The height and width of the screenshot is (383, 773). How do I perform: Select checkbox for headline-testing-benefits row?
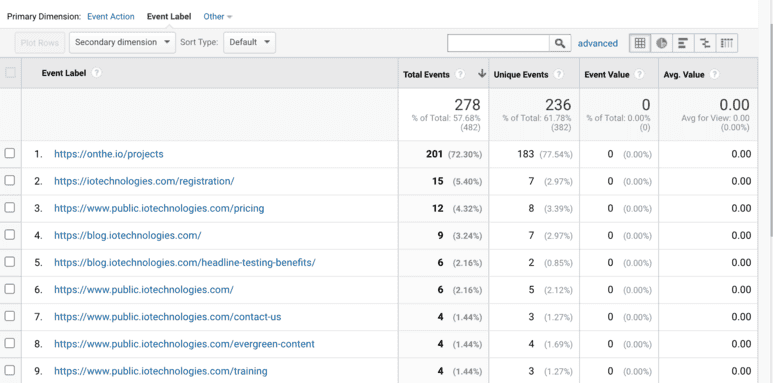10,262
